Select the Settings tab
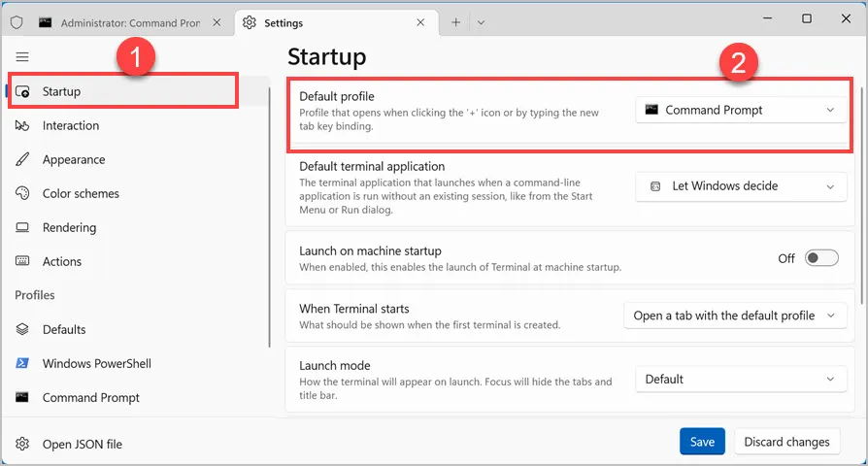 point(337,22)
